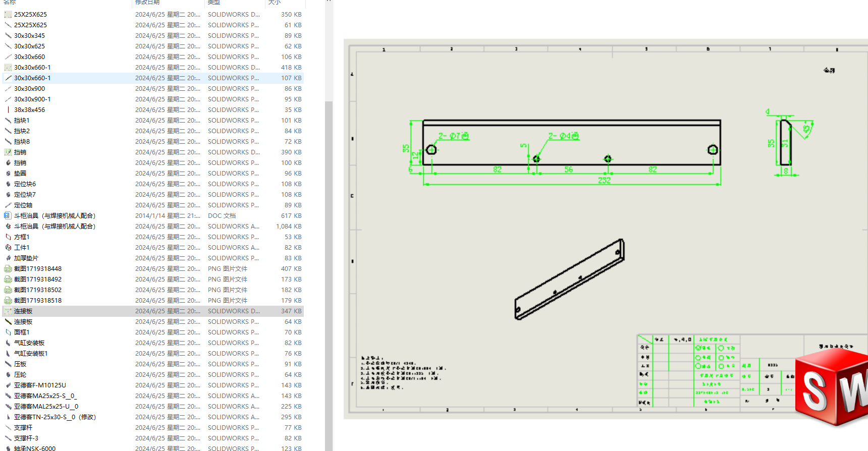Click the 1,084 KB 斗柜治具 assembly icon

pyautogui.click(x=8, y=227)
